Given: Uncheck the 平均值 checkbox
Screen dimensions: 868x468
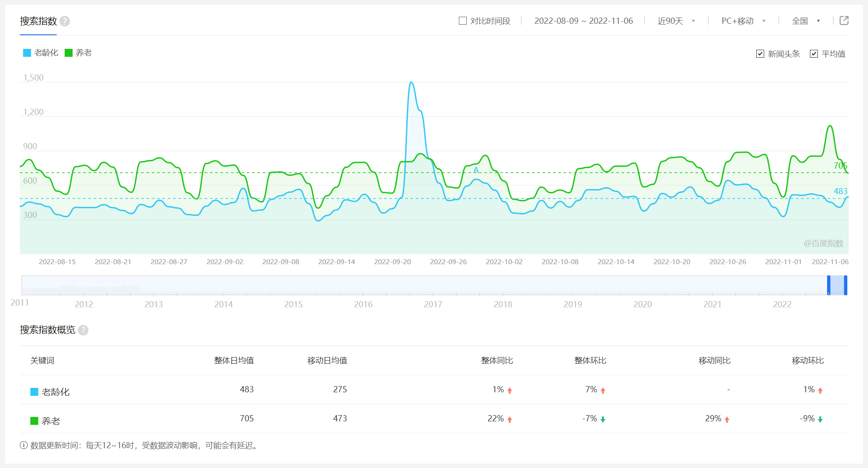Looking at the screenshot, I should [x=814, y=54].
